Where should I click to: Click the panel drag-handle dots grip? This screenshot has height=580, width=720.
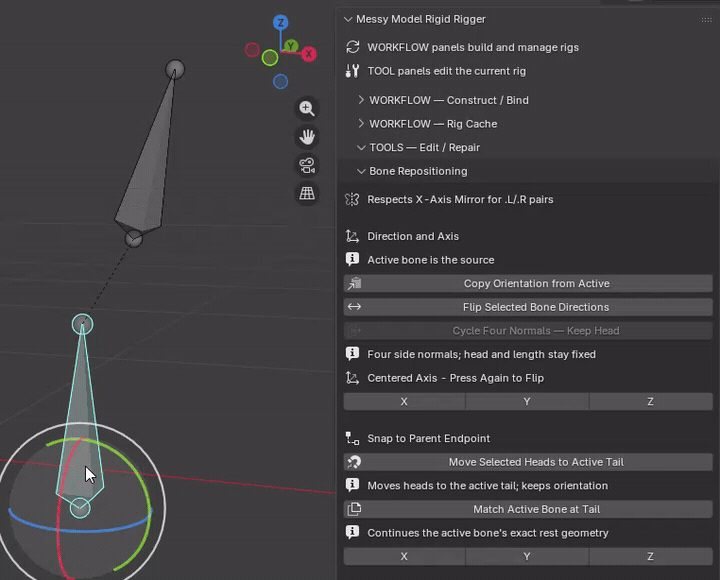pyautogui.click(x=707, y=20)
